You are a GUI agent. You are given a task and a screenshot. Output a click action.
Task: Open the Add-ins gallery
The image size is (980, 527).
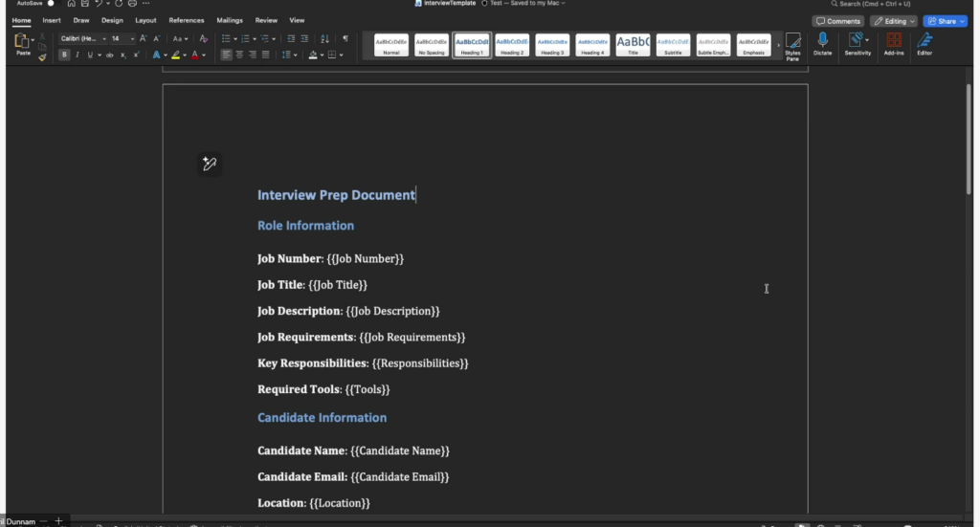coord(894,44)
